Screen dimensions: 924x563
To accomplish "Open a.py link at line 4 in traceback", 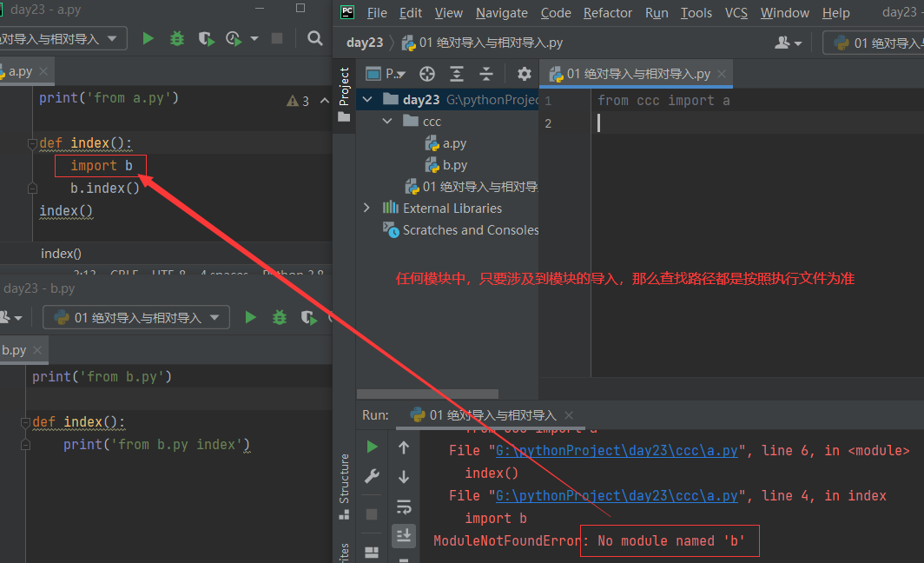I will [x=617, y=496].
